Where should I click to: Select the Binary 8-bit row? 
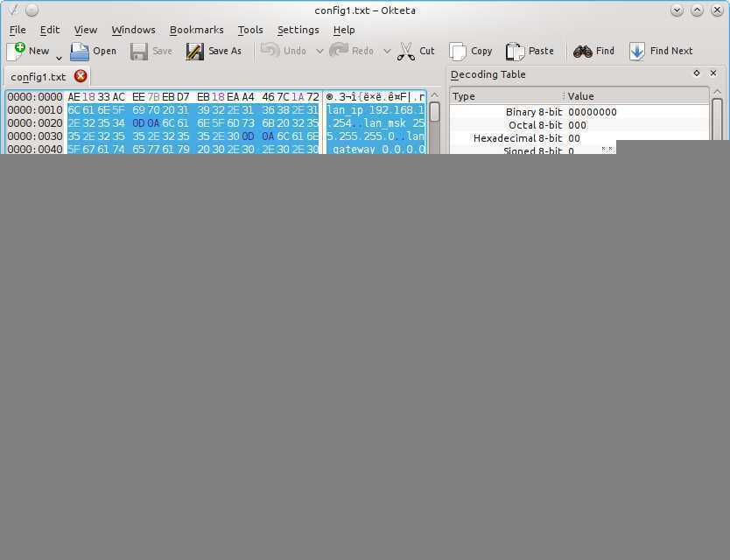click(579, 112)
